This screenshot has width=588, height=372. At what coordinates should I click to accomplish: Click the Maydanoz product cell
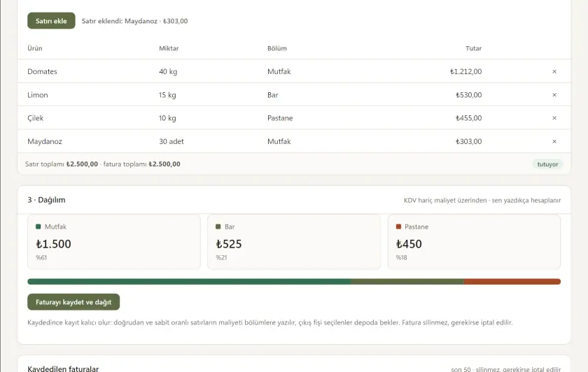click(x=45, y=142)
